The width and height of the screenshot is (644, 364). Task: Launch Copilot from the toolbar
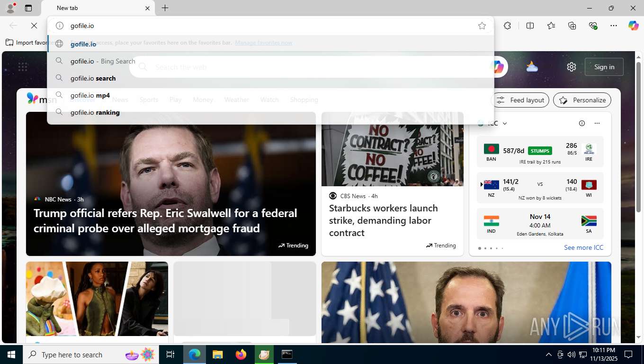coord(634,26)
